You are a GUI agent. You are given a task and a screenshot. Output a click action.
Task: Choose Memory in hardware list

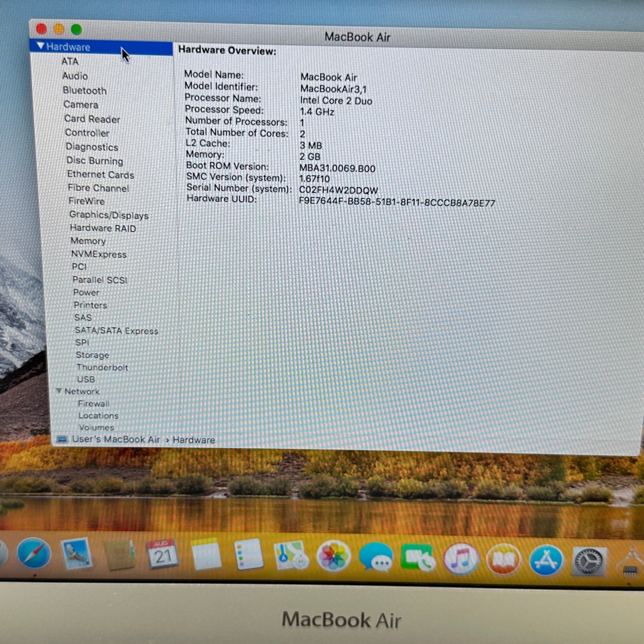(88, 241)
